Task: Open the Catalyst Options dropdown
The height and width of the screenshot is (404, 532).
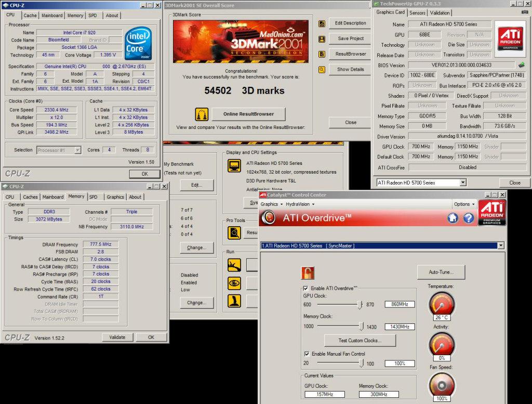Action: point(464,204)
